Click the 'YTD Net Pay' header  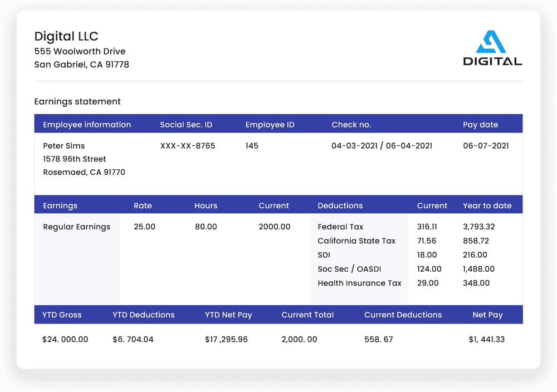pos(228,315)
